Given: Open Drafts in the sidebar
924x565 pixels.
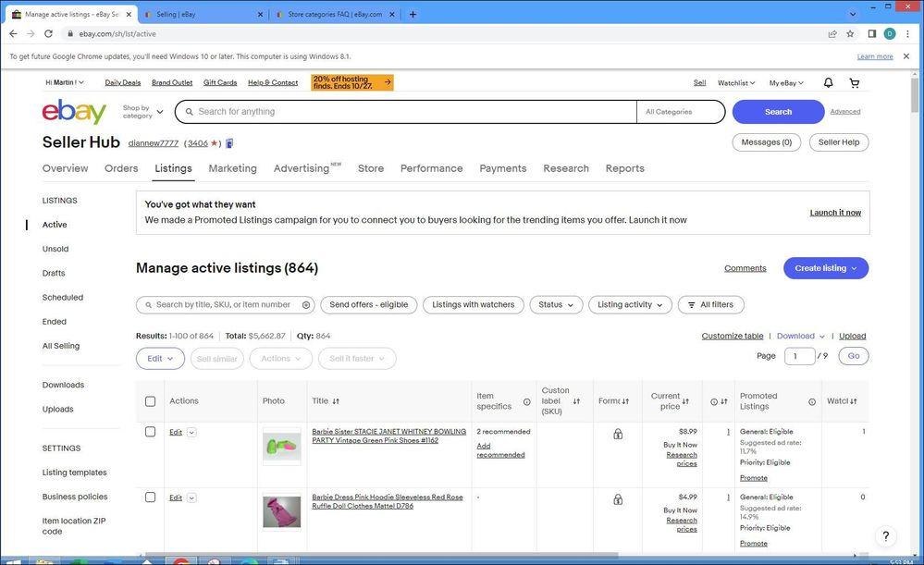Looking at the screenshot, I should [x=54, y=274].
